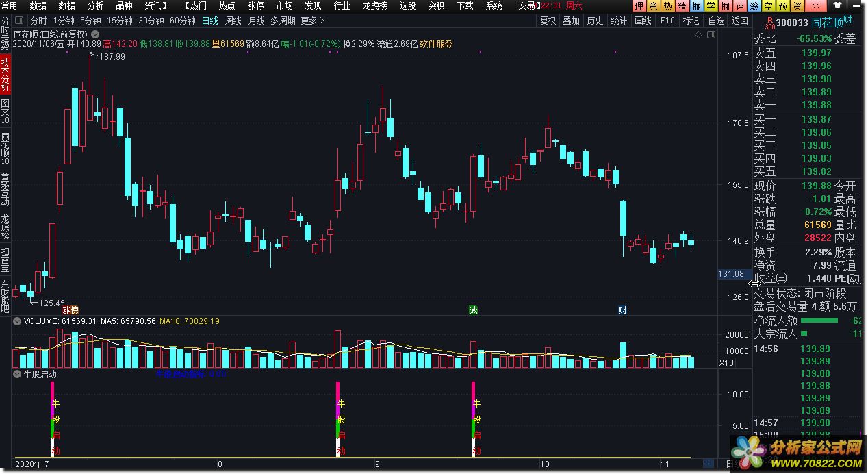Click the 涨榜 marker on the chart
Viewport: 868px width, 474px height.
pos(71,310)
